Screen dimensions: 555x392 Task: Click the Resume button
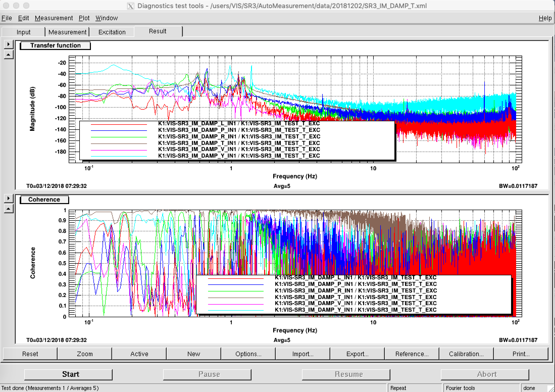coord(346,374)
